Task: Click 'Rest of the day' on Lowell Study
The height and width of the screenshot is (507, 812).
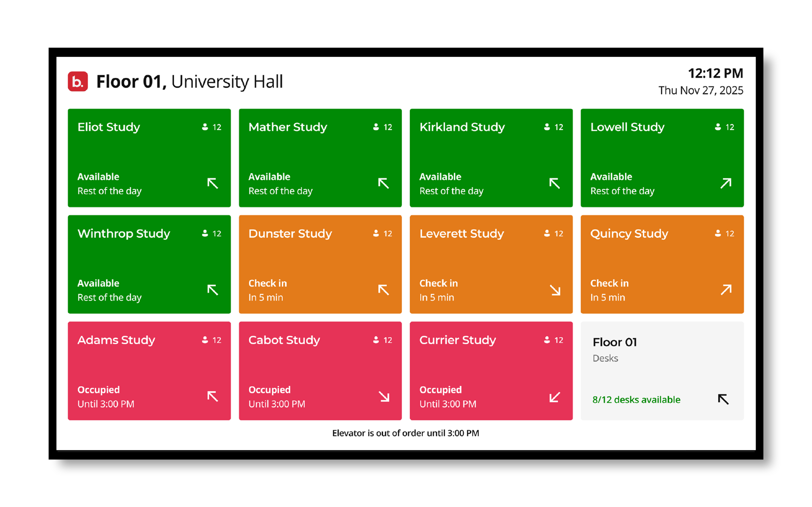Action: pyautogui.click(x=622, y=191)
